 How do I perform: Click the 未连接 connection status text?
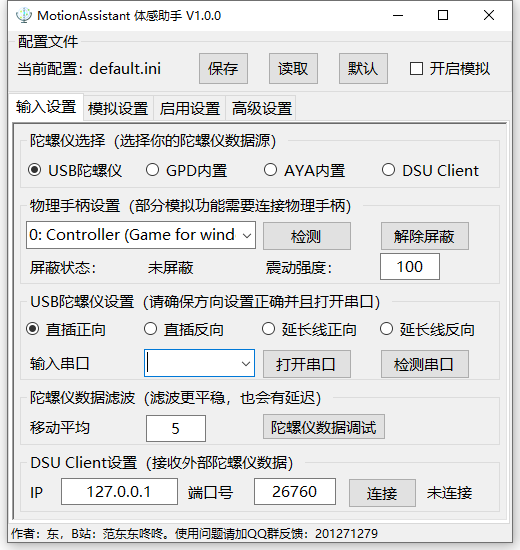449,493
